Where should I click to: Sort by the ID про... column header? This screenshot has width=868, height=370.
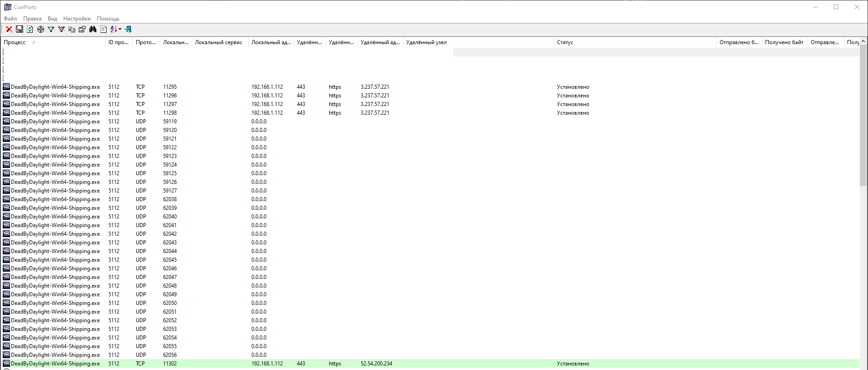[x=119, y=42]
